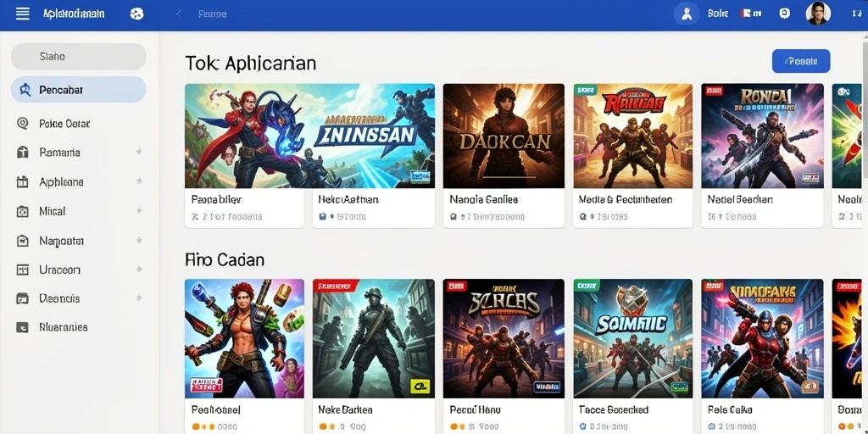Open the Neke Barkea soldier thumbnail
The width and height of the screenshot is (868, 434).
tap(374, 338)
